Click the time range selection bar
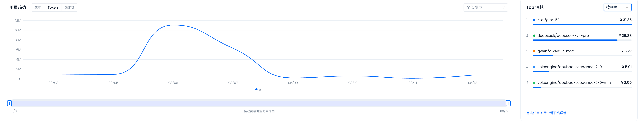 pyautogui.click(x=259, y=103)
